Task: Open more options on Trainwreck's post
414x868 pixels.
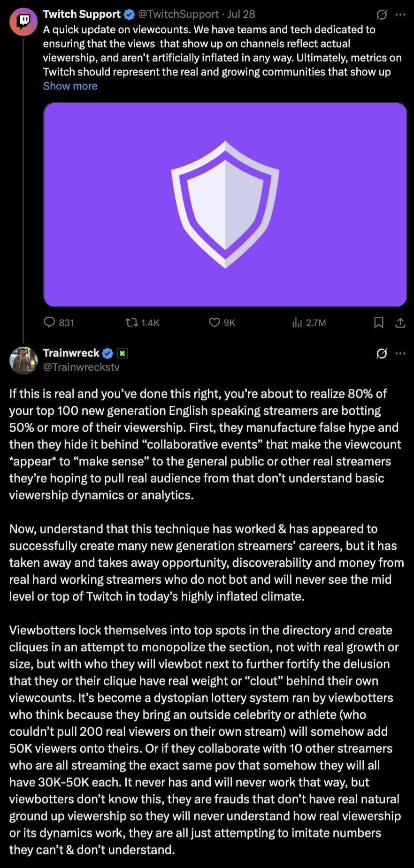Action: click(400, 353)
